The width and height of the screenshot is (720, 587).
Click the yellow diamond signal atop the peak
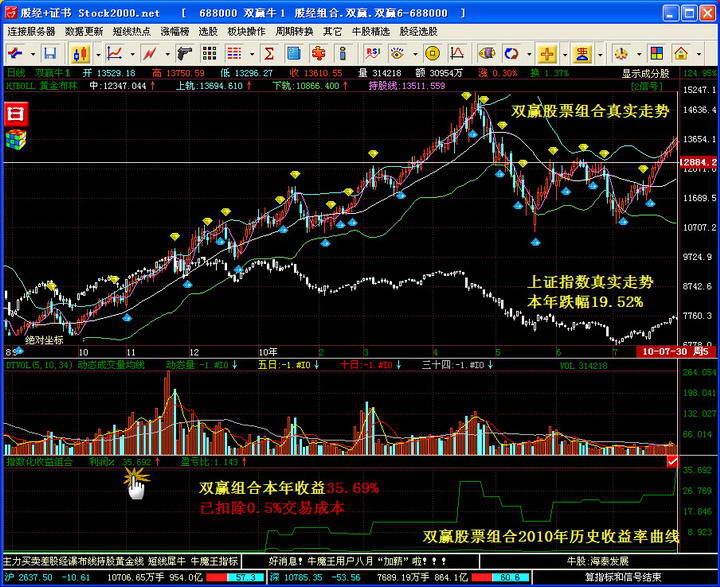point(483,99)
